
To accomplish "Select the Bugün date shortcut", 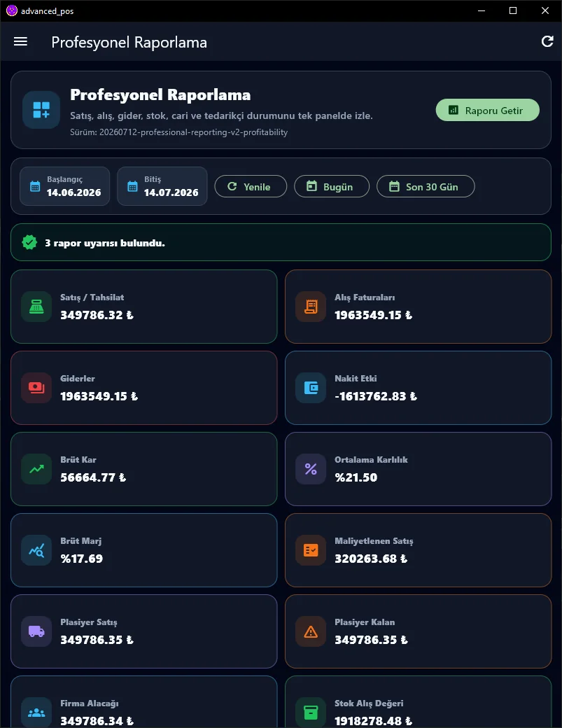I will pyautogui.click(x=332, y=186).
